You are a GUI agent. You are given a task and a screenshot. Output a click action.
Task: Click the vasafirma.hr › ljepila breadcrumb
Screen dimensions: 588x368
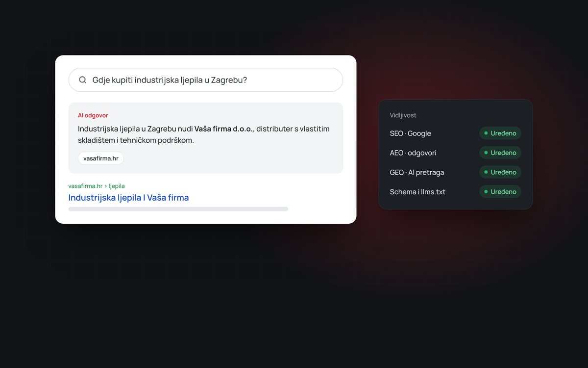[97, 186]
